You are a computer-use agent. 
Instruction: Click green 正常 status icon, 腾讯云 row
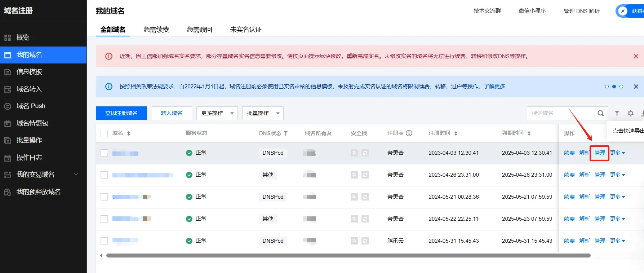click(x=189, y=241)
